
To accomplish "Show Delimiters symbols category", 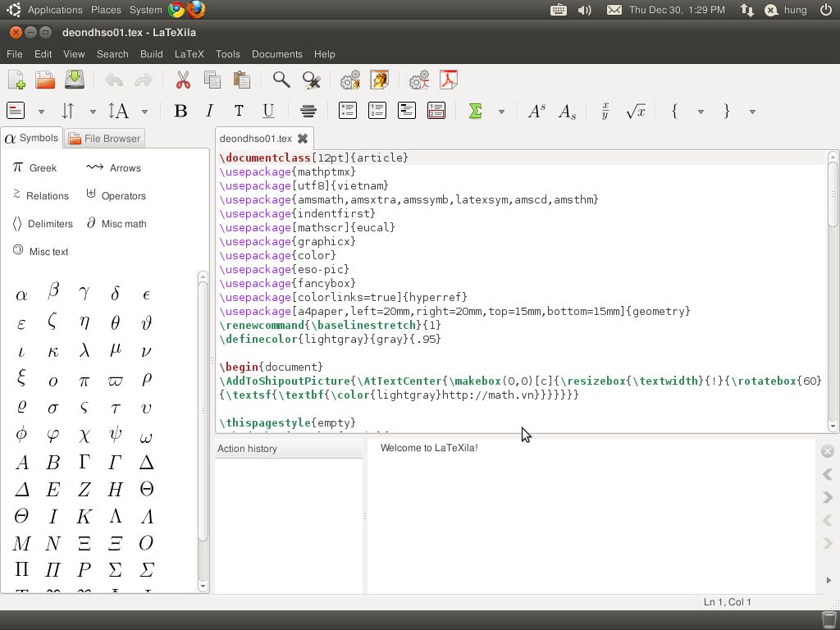I will point(43,223).
